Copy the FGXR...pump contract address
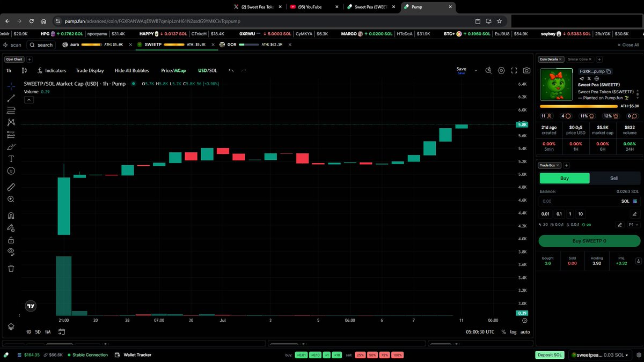 [x=609, y=71]
